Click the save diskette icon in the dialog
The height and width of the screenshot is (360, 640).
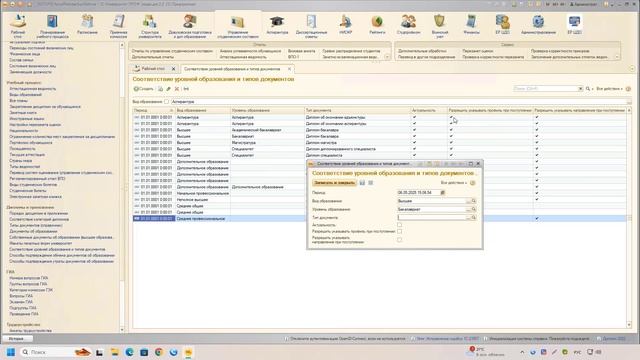click(362, 183)
